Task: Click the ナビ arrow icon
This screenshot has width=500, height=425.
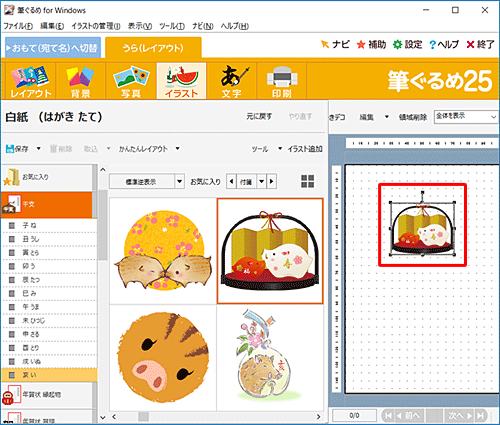Action: pyautogui.click(x=325, y=44)
